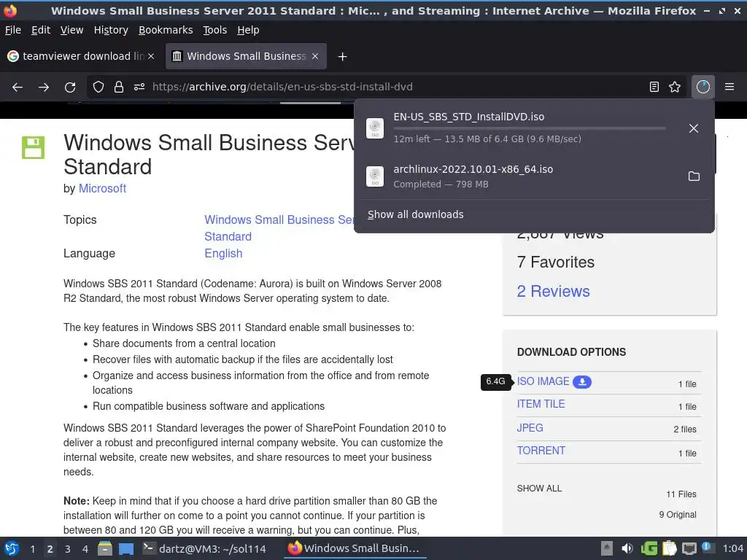This screenshot has width=747, height=560.
Task: Click Firefox taskbar window button
Action: coord(354,548)
